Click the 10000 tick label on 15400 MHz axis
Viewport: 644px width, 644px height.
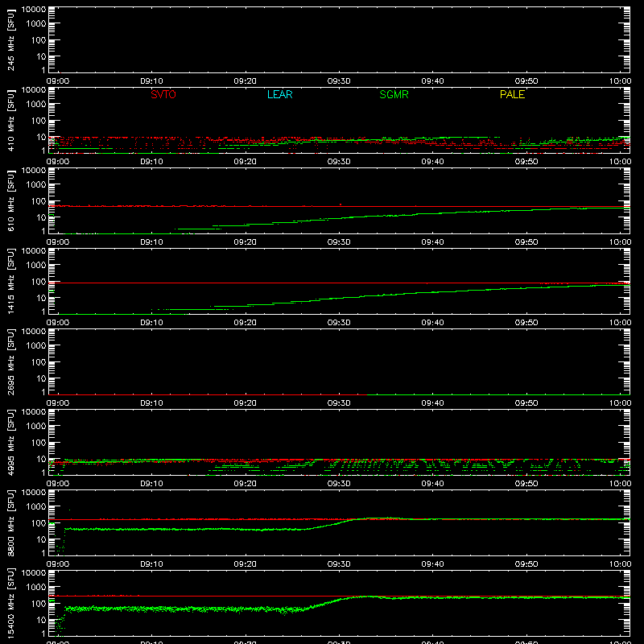[x=34, y=573]
